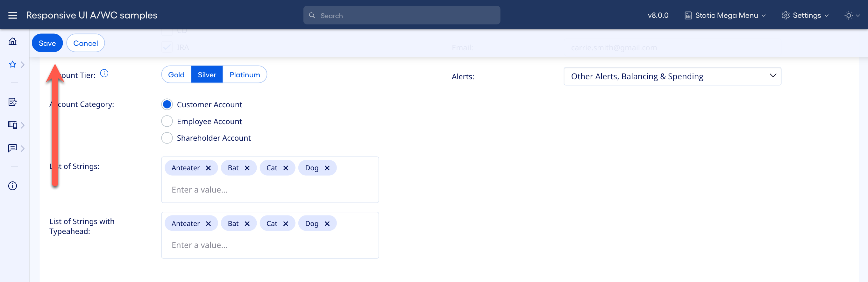Viewport: 868px width, 282px height.
Task: Expand the Static Mega Menu dropdown
Action: click(725, 15)
